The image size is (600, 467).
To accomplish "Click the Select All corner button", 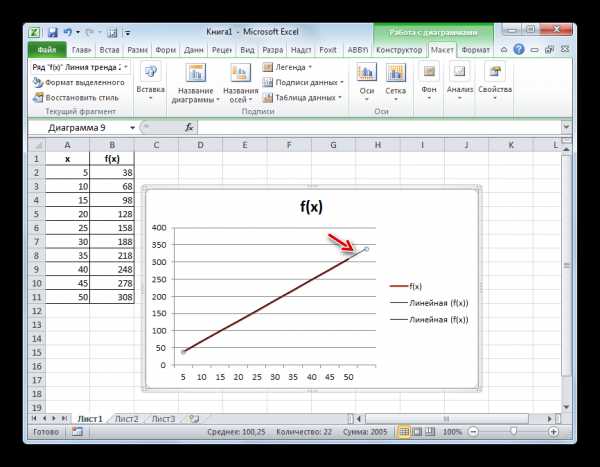I will click(37, 145).
